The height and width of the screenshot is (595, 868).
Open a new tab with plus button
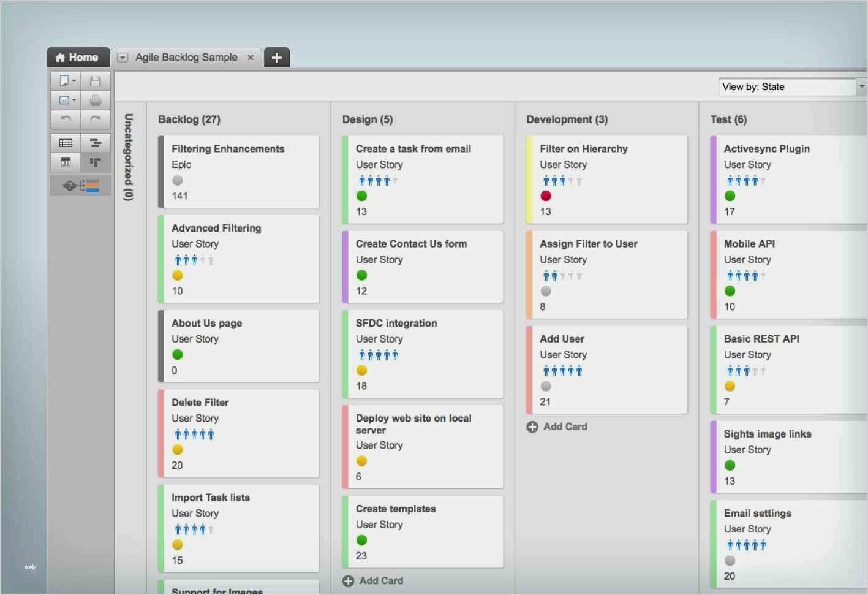tap(276, 58)
